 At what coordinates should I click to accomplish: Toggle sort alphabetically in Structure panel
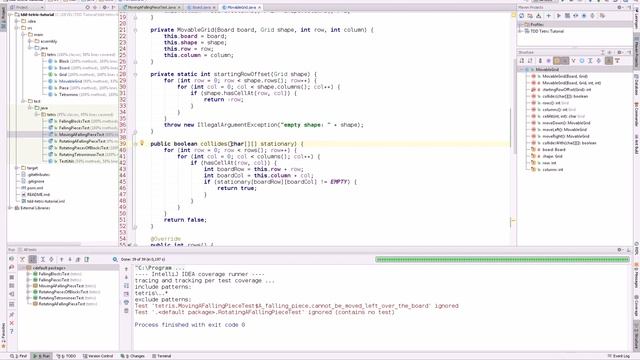522,61
